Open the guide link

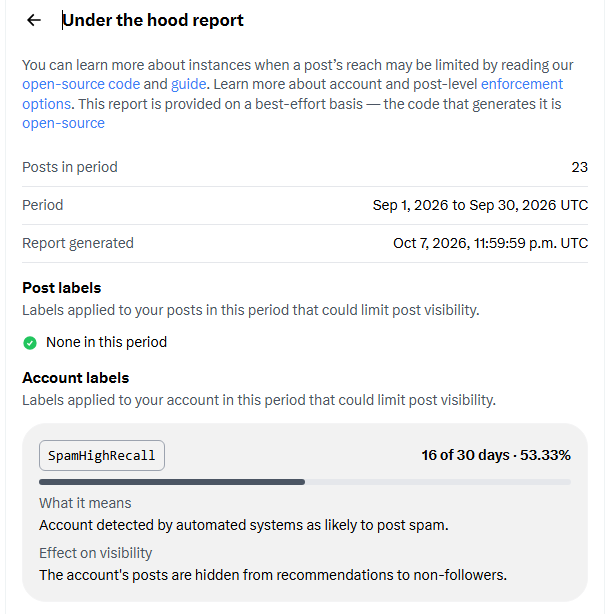189,84
